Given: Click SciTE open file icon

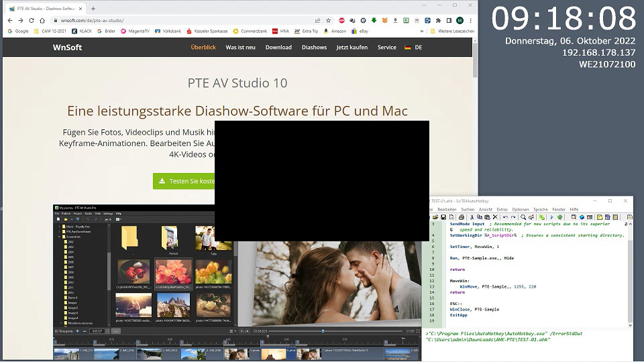Looking at the screenshot, I should pyautogui.click(x=435, y=217).
